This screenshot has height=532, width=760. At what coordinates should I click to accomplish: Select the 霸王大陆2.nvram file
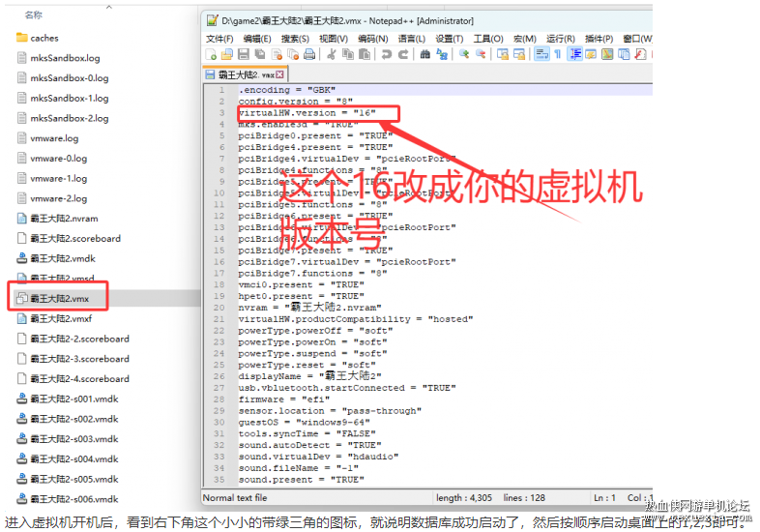[x=57, y=219]
